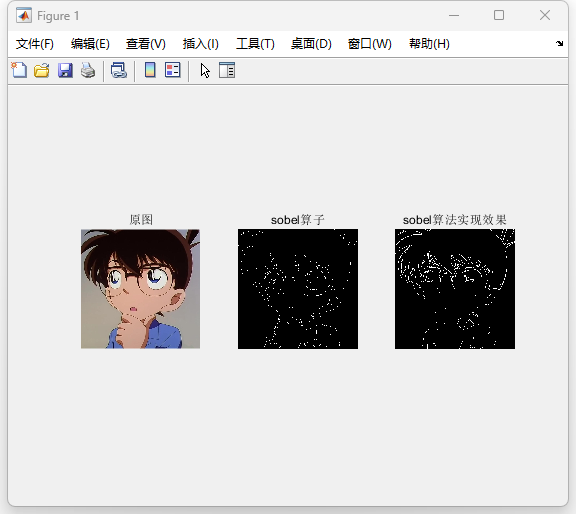Insert a colorbar from toolbar
The image size is (576, 514).
[x=150, y=70]
